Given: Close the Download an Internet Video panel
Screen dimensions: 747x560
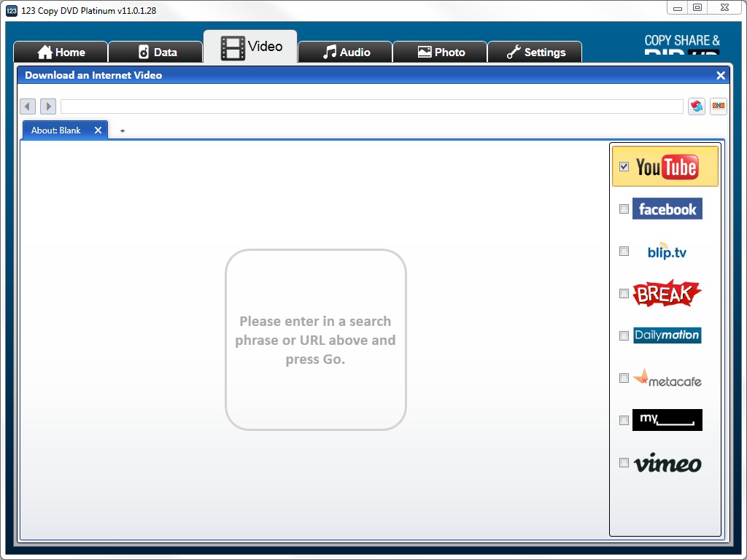Looking at the screenshot, I should (720, 75).
